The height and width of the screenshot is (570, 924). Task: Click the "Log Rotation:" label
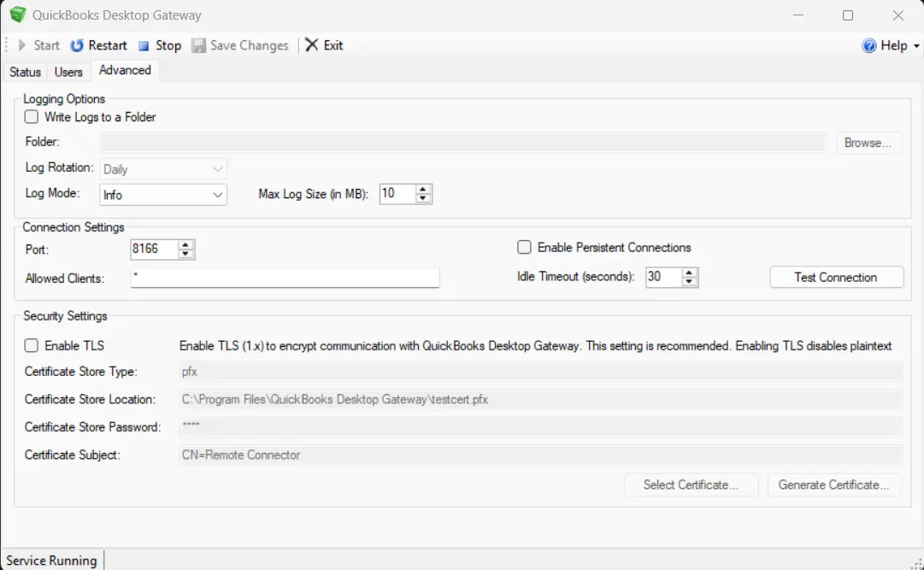[x=59, y=167]
